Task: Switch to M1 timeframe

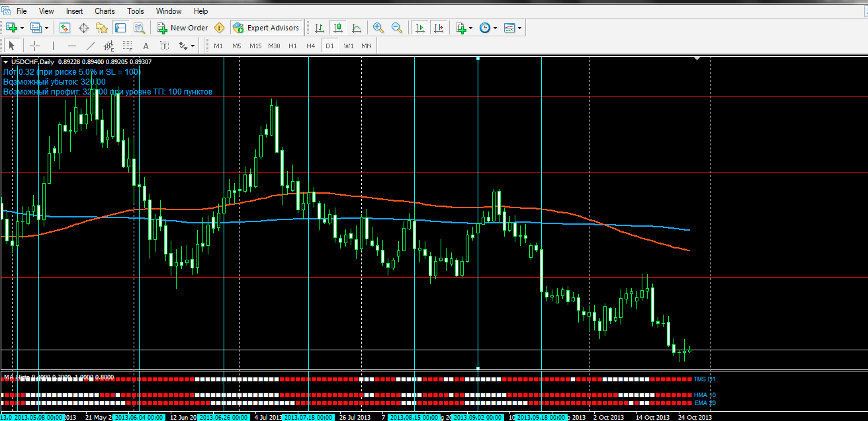Action: [218, 46]
